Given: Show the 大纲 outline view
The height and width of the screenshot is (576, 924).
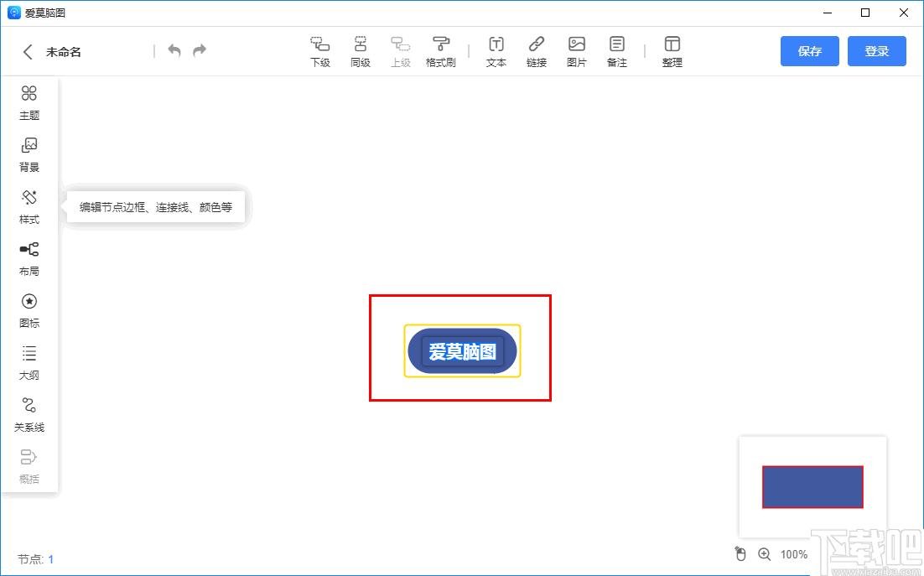Looking at the screenshot, I should [29, 362].
